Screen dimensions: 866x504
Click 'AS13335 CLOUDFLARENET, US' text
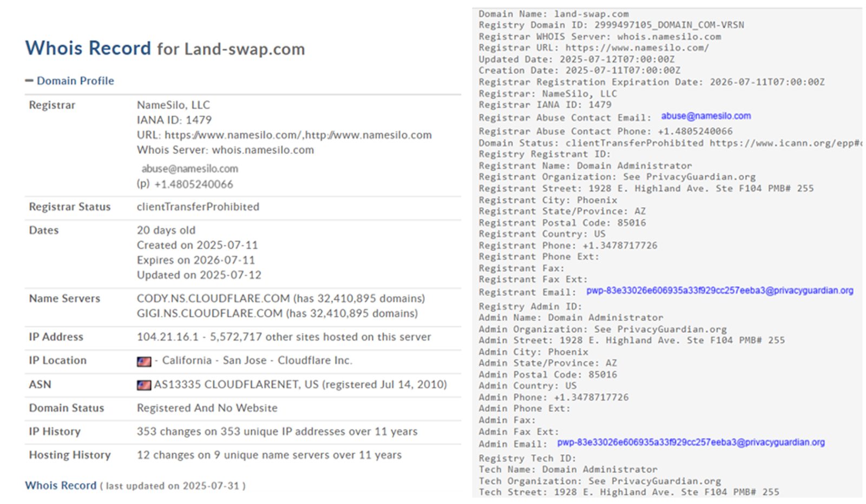click(x=237, y=384)
